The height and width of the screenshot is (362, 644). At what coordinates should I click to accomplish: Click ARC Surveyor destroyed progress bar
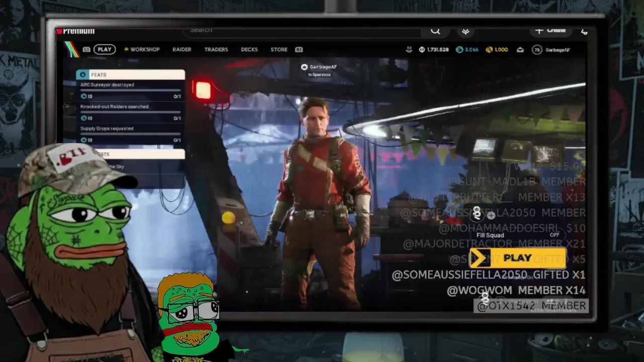click(x=130, y=90)
